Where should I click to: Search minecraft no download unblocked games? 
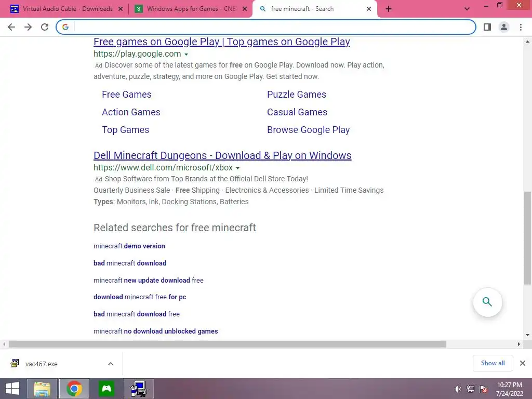[156, 331]
